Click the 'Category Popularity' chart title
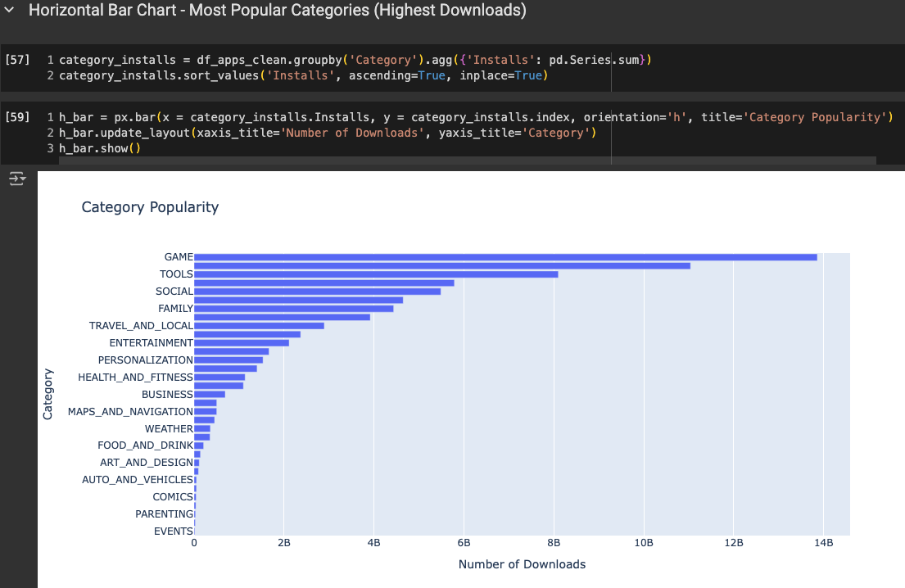This screenshot has height=588, width=905. point(150,207)
